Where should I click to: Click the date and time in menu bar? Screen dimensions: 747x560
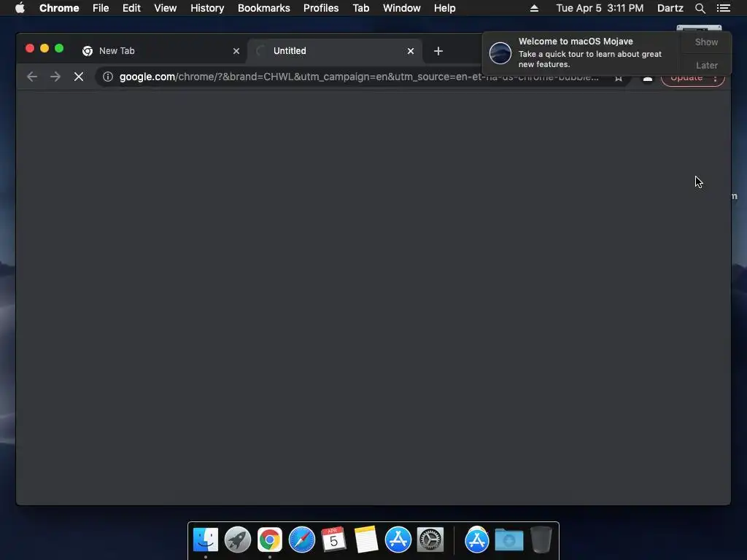(x=600, y=8)
